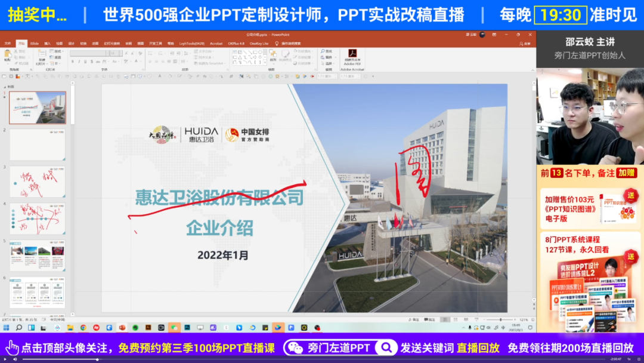644x363 pixels.
Task: Click the fit slide to window icon
Action: 532,319
